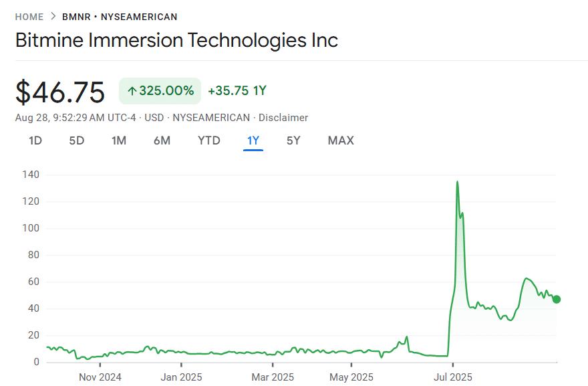
Task: Open the MAX historical chart
Action: 341,140
